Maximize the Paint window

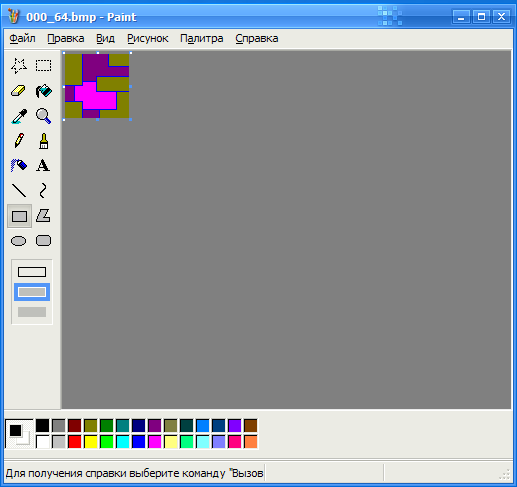coord(481,16)
